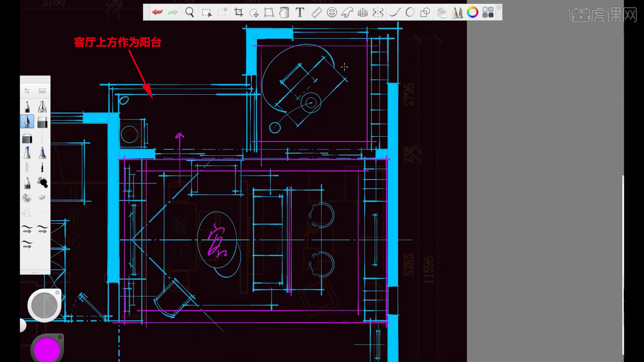This screenshot has height=362, width=644.
Task: Select the second custom stroke brush
Action: [42, 229]
